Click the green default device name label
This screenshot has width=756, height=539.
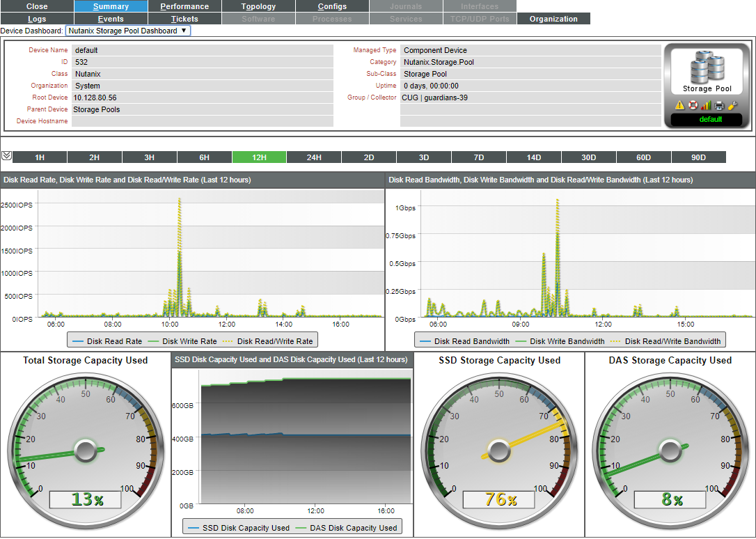tap(710, 119)
